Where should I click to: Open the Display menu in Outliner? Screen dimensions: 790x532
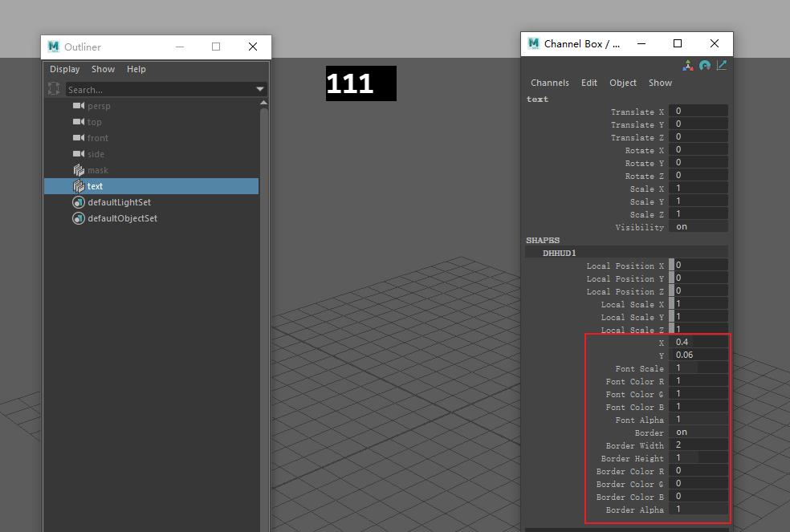64,69
